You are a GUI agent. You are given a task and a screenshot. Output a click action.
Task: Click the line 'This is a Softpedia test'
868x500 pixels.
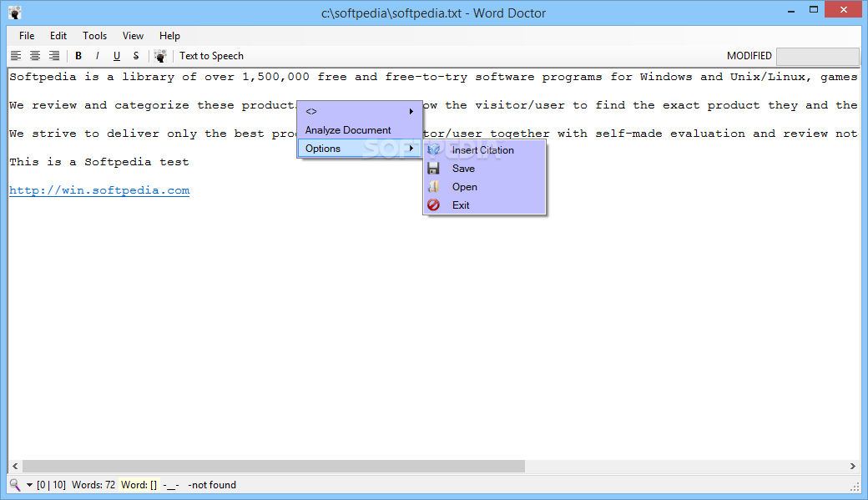tap(99, 162)
